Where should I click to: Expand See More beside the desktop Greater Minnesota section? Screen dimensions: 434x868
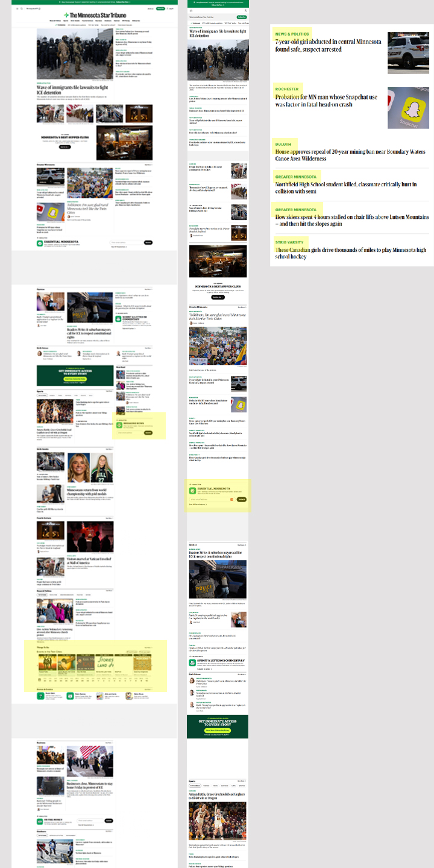[148, 165]
